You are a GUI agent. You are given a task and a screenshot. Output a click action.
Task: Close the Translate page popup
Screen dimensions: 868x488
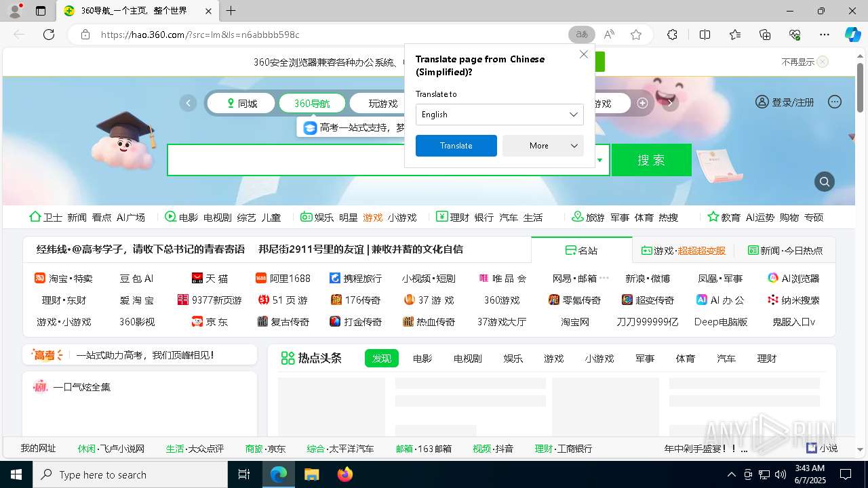pyautogui.click(x=583, y=54)
